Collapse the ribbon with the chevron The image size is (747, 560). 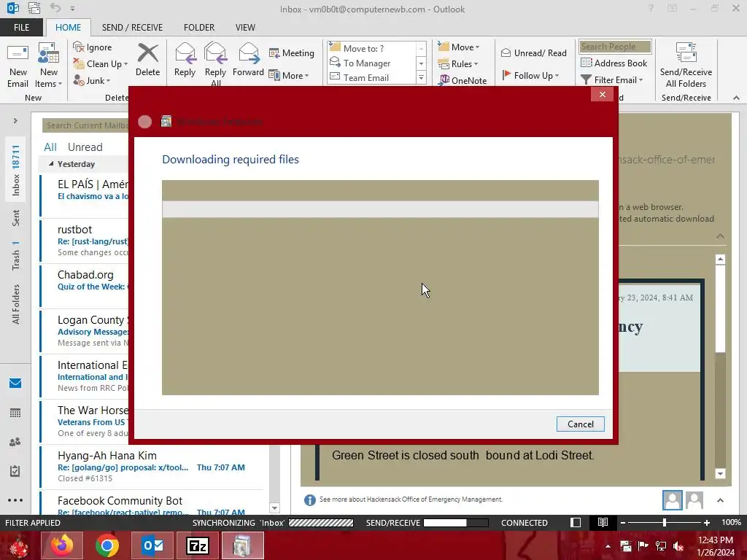point(736,98)
